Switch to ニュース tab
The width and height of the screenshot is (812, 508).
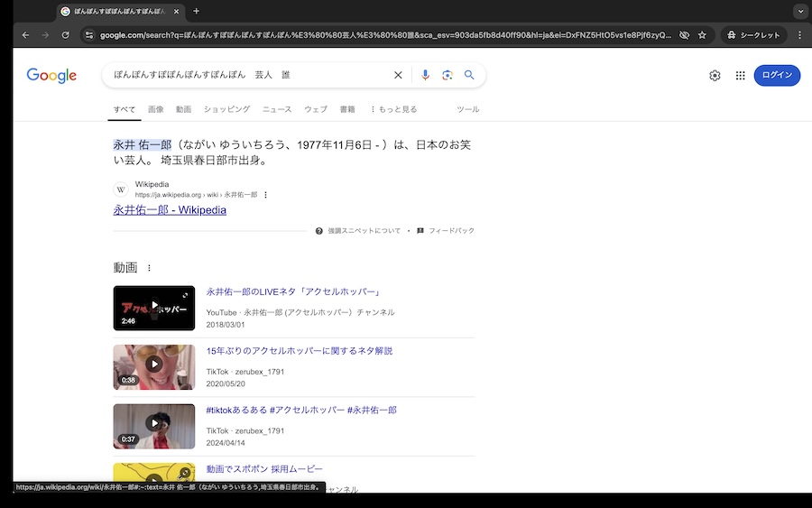pos(277,109)
